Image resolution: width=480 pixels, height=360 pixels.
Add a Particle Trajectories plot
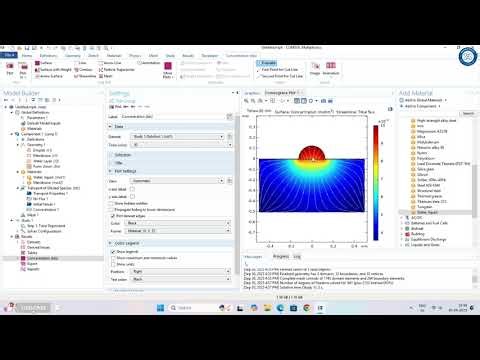click(117, 70)
